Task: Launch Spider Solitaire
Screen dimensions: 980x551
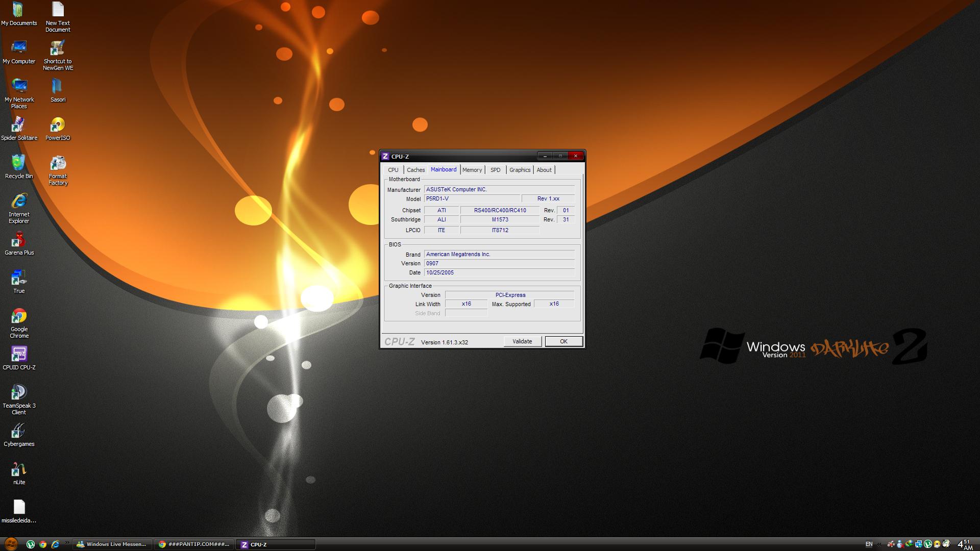Action: pos(19,126)
